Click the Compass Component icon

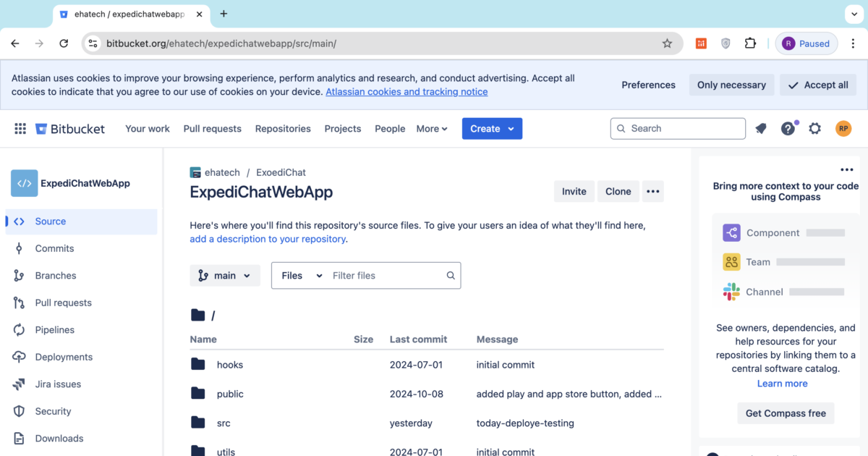(x=731, y=233)
